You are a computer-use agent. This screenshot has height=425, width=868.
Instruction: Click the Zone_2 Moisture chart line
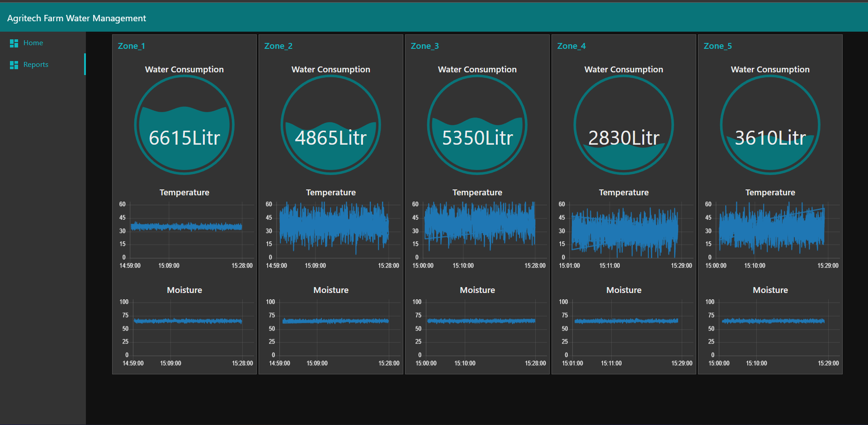(x=335, y=321)
